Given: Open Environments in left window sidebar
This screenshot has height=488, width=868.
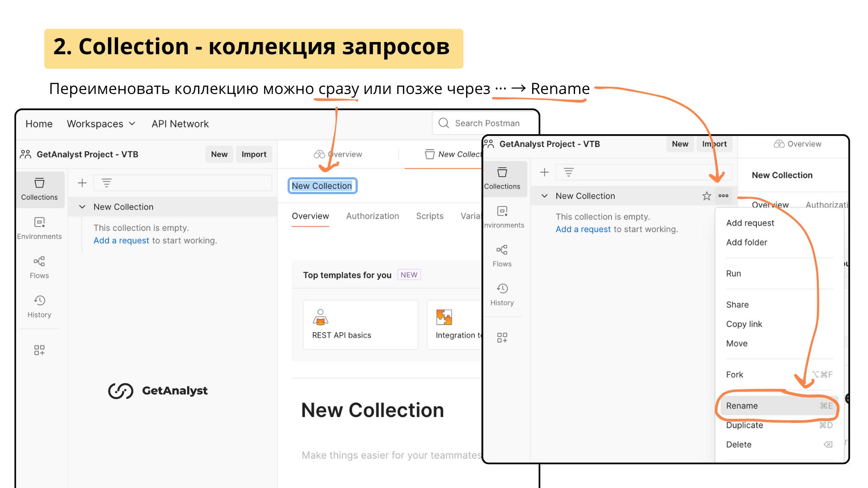Looking at the screenshot, I should pyautogui.click(x=39, y=229).
